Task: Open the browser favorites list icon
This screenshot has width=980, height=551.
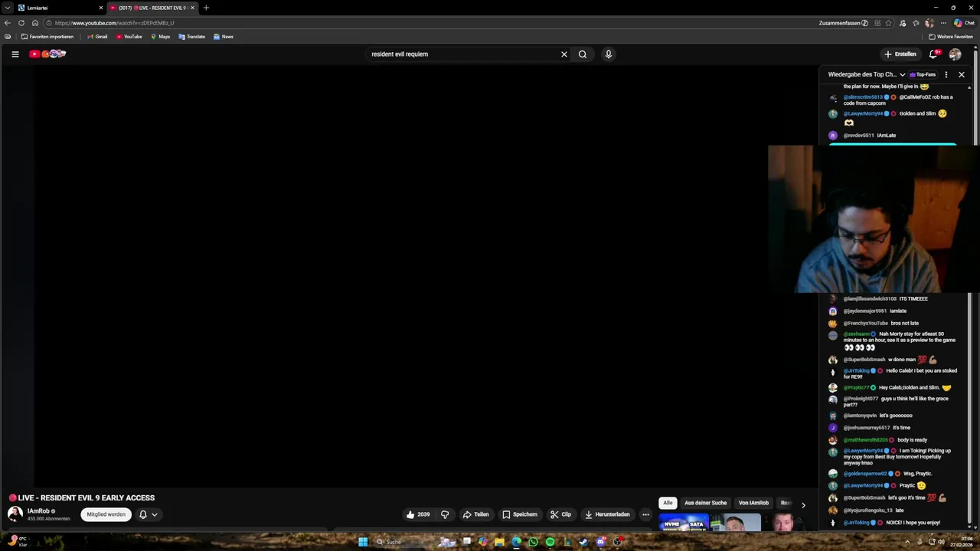Action: point(916,23)
